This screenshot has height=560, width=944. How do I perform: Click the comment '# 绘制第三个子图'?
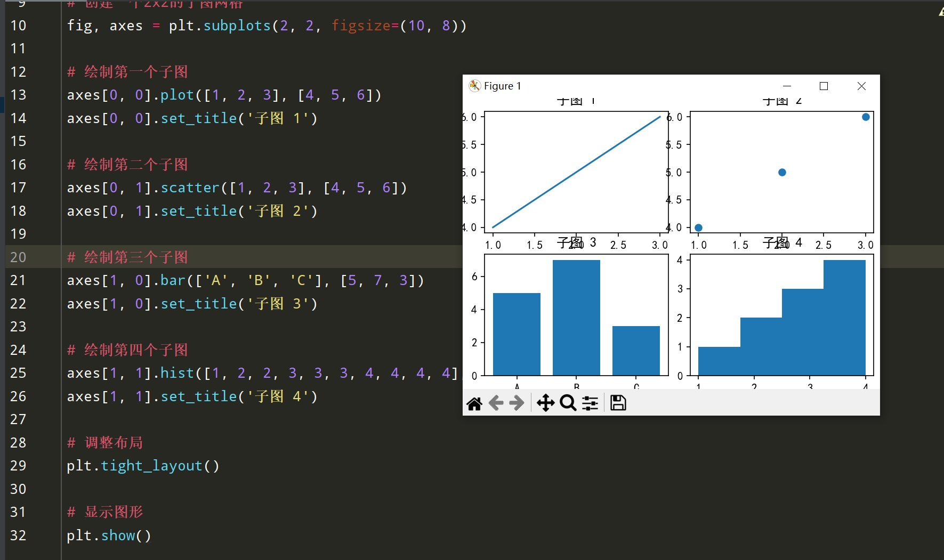tap(127, 257)
